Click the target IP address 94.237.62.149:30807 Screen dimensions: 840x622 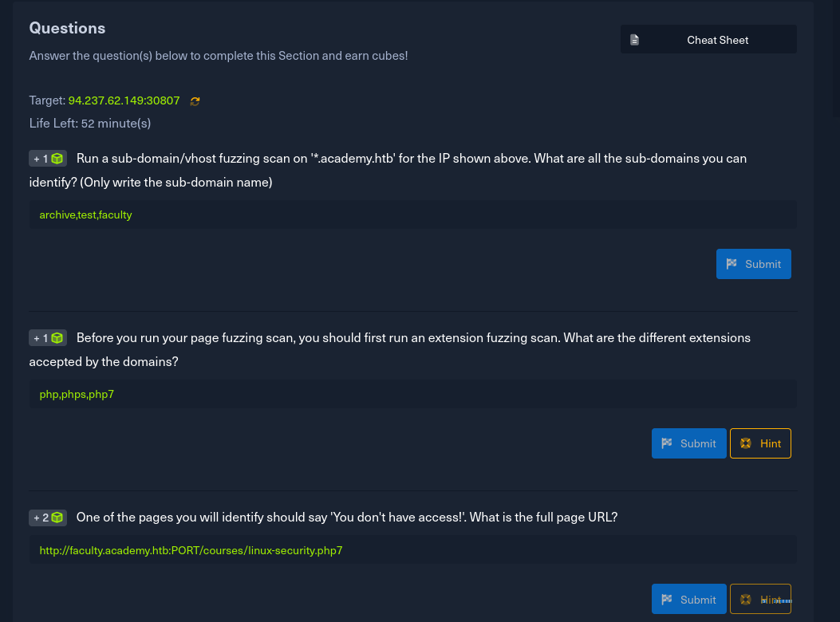(124, 101)
